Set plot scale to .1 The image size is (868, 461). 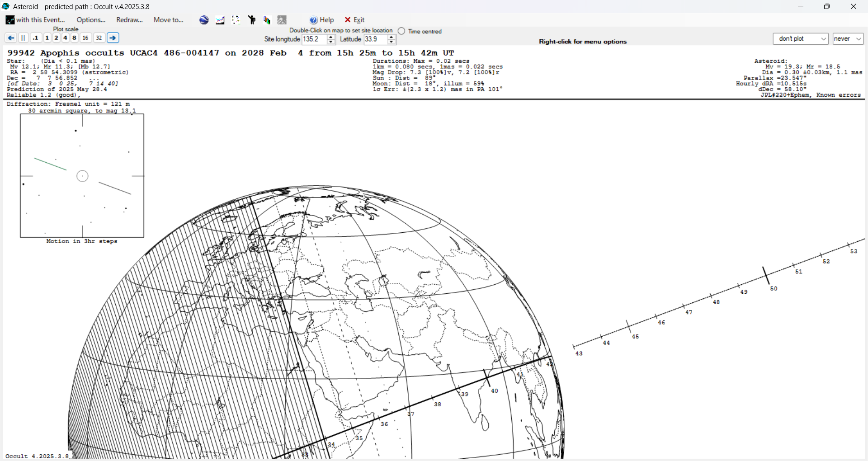(x=36, y=38)
